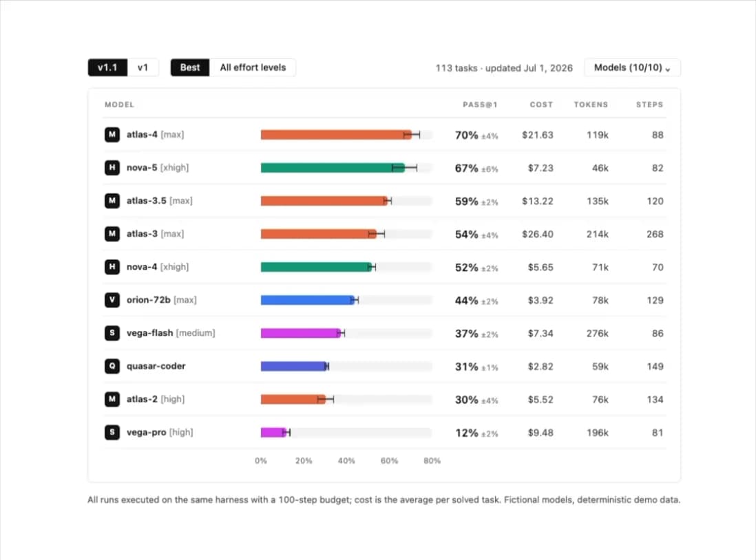Show All effort levels
Screen dimensions: 756x560
tap(253, 67)
